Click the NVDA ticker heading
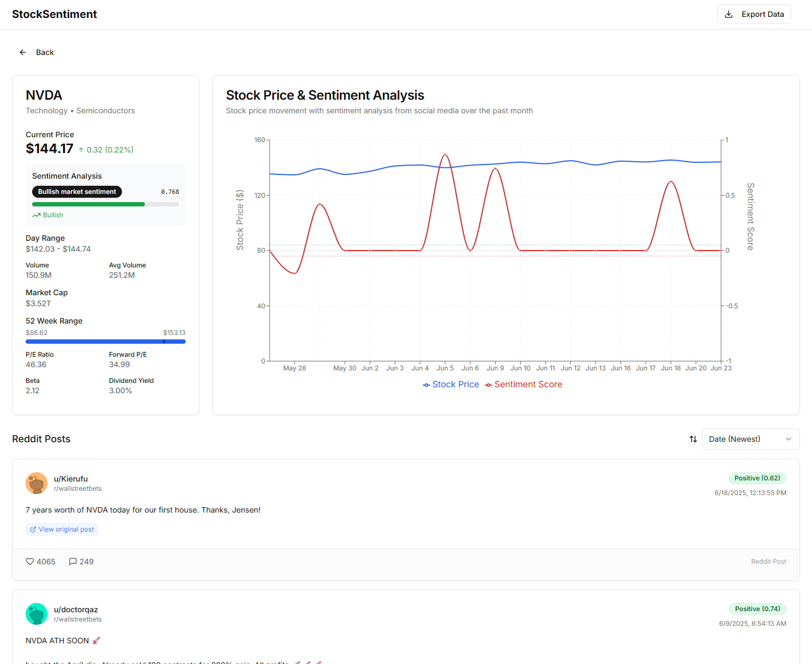812x664 pixels. [44, 95]
